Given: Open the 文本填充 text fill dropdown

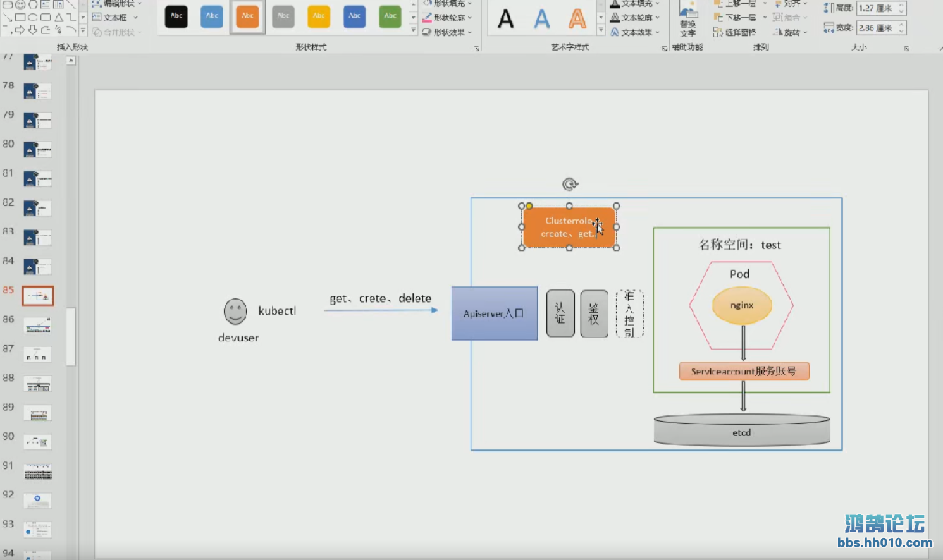Looking at the screenshot, I should pos(635,3).
